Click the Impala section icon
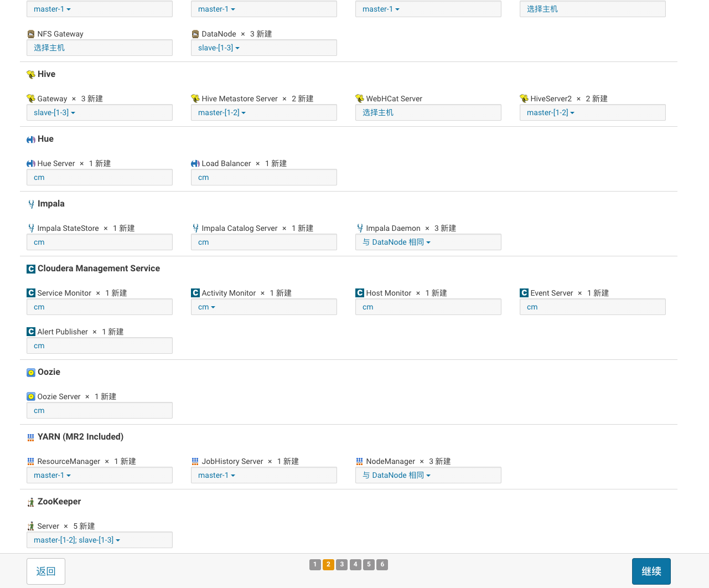Screen dimensions: 709x588 31,204
